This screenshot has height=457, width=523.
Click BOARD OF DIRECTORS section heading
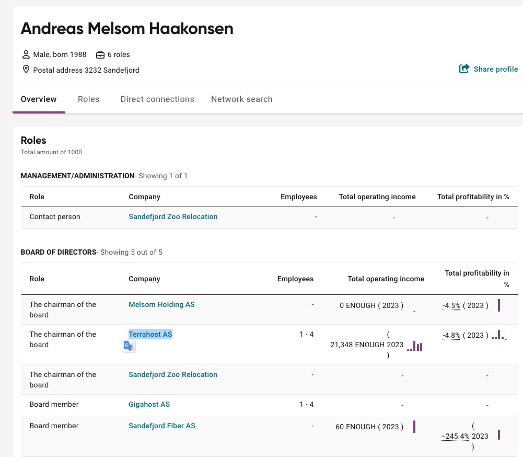tap(58, 252)
